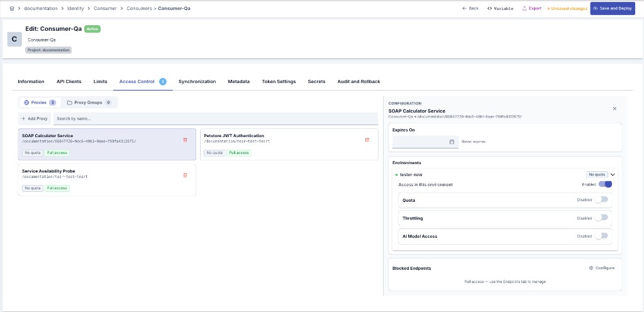Enable the Throttling toggle
The width and height of the screenshot is (644, 312).
[x=601, y=218]
